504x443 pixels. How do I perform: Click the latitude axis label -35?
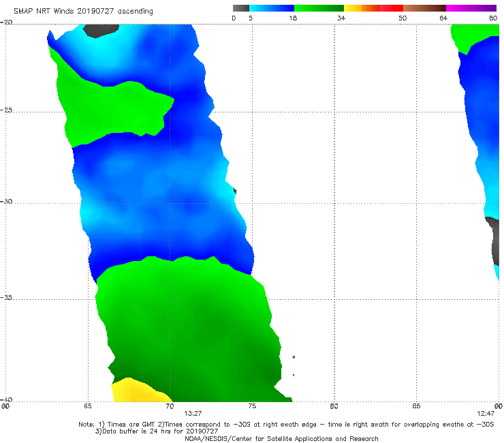click(x=6, y=297)
